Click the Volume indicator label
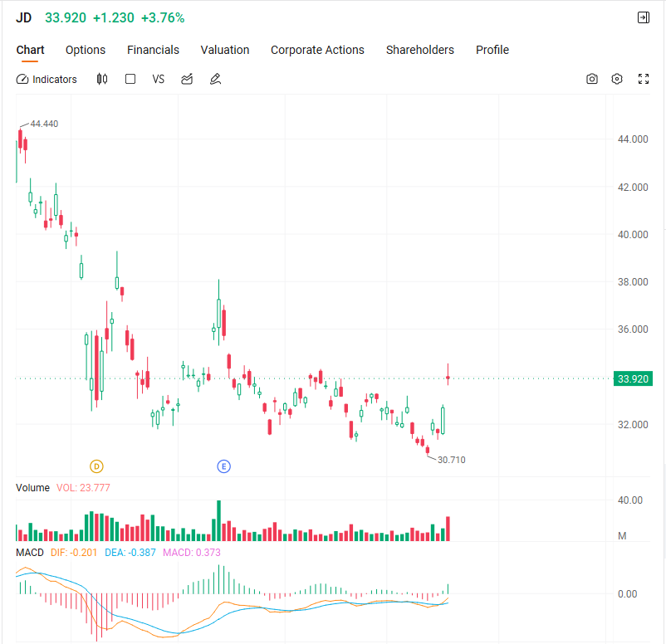Image resolution: width=666 pixels, height=644 pixels. (x=32, y=488)
